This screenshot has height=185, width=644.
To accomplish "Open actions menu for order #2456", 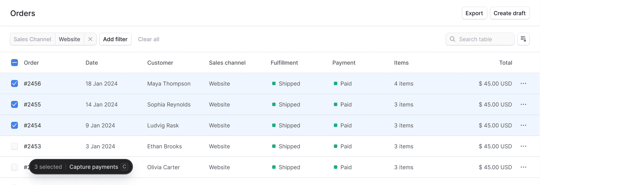I will point(523,83).
